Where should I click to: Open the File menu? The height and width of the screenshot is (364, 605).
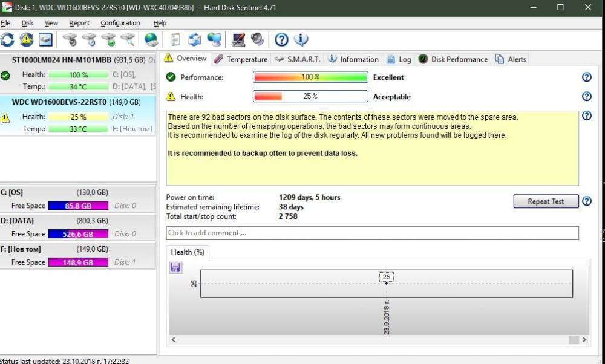[5, 23]
